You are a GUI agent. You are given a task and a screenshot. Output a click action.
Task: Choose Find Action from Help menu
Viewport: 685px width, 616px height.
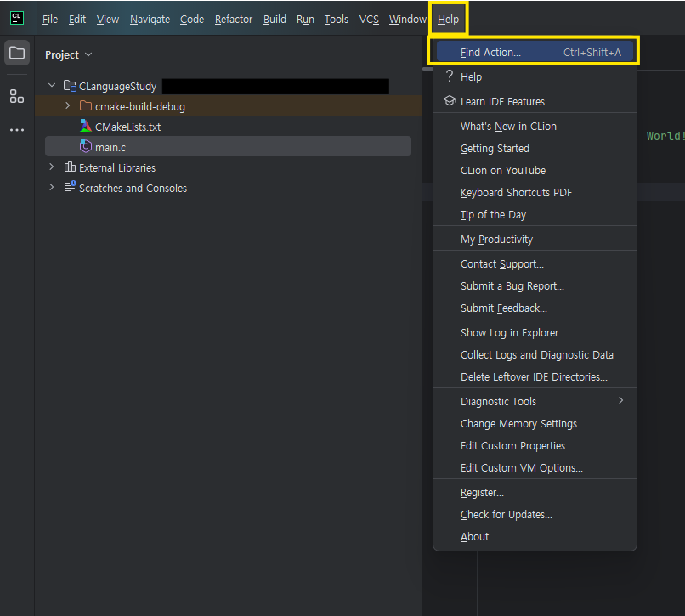[535, 52]
